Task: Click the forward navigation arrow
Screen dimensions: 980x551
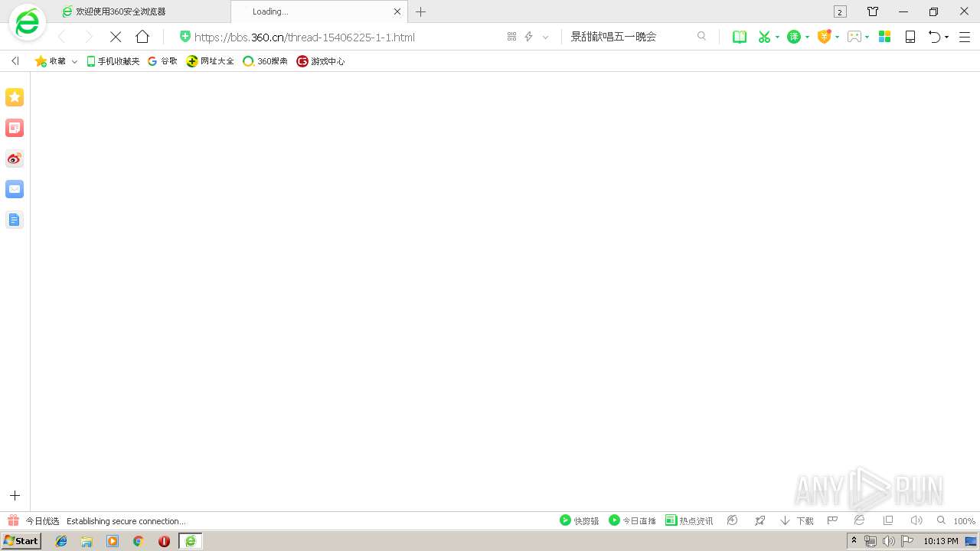Action: tap(88, 37)
